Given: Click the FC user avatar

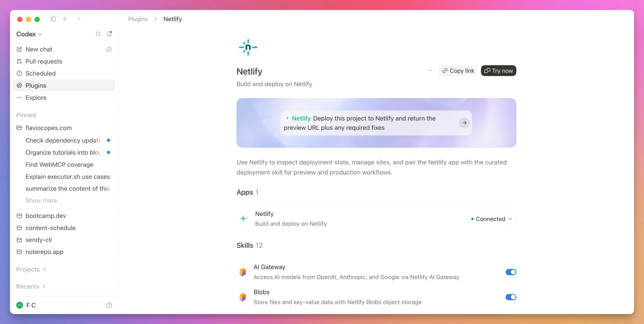Looking at the screenshot, I should (x=20, y=305).
